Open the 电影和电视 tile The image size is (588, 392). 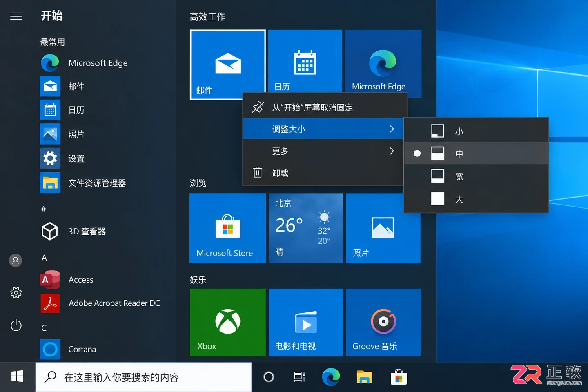(x=306, y=323)
